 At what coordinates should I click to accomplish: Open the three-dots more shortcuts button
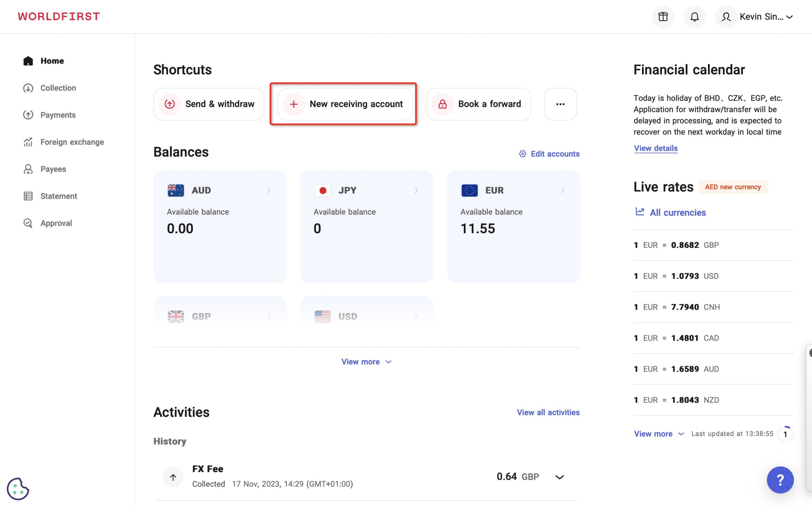[560, 104]
